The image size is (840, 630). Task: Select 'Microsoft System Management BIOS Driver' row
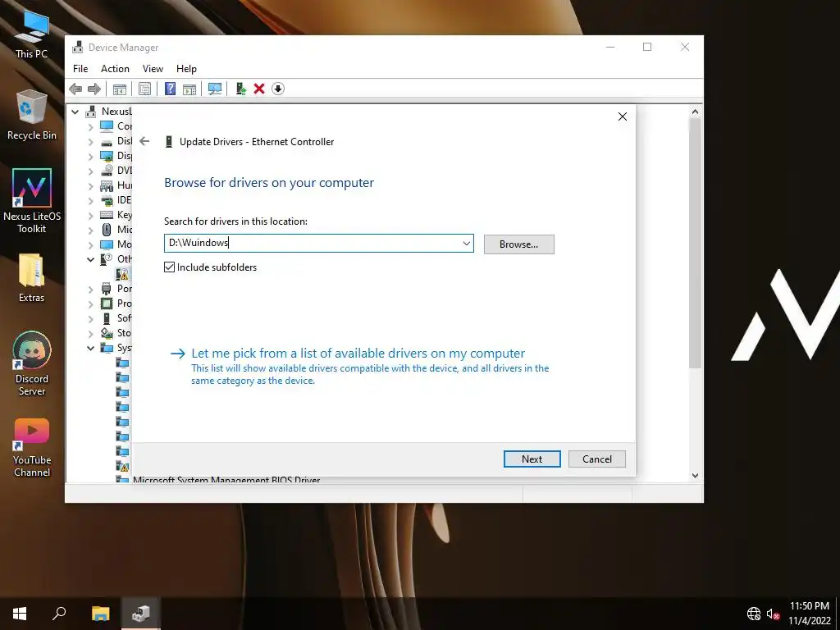click(x=226, y=480)
